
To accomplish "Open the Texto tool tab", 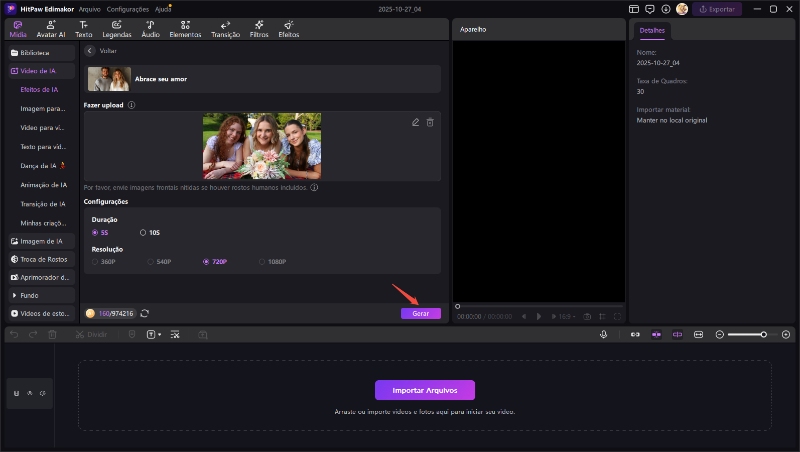I will 84,29.
